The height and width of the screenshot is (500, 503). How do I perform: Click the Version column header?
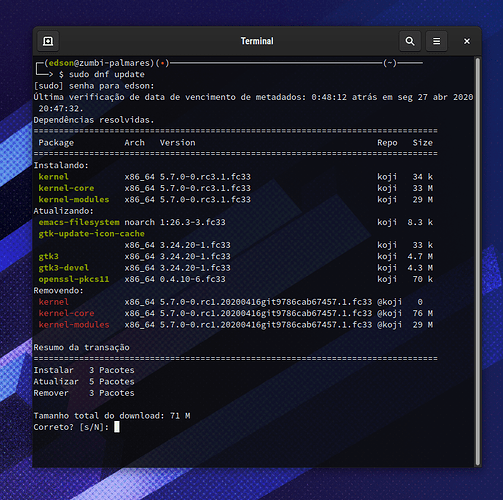pyautogui.click(x=177, y=143)
